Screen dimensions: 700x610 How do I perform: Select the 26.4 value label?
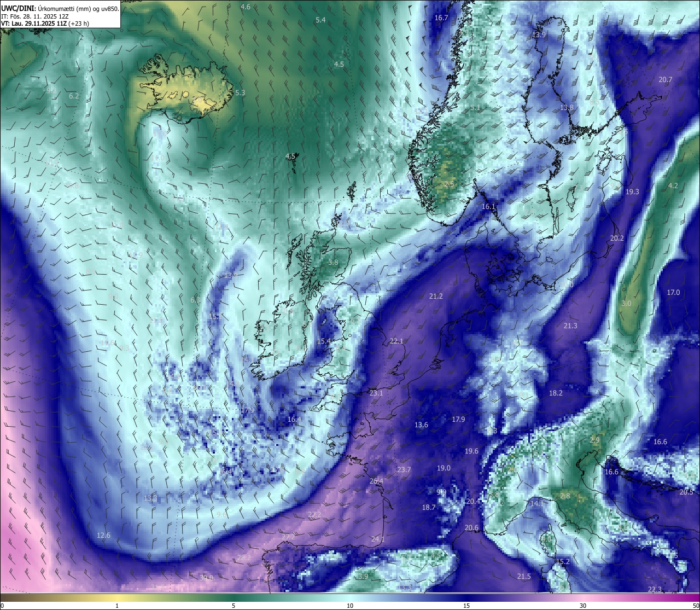click(376, 481)
